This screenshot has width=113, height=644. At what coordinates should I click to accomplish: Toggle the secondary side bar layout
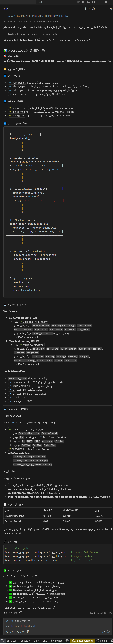[94, 2]
